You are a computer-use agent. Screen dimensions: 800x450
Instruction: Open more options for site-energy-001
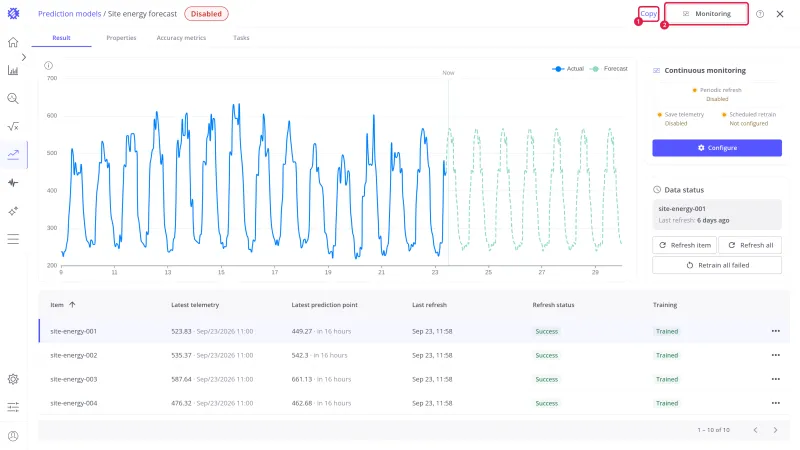coord(776,331)
